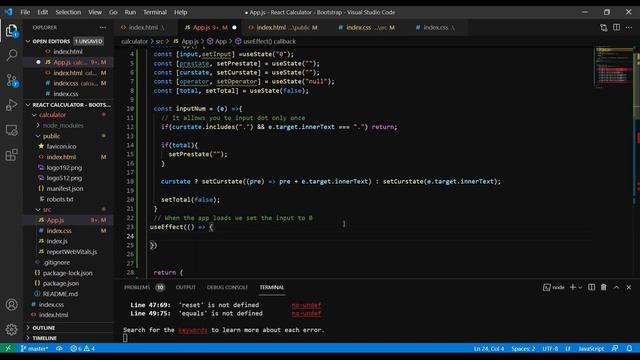Screen dimensions: 640x360
Task: Open changes compare icon in editor toolbar
Action: [604, 27]
